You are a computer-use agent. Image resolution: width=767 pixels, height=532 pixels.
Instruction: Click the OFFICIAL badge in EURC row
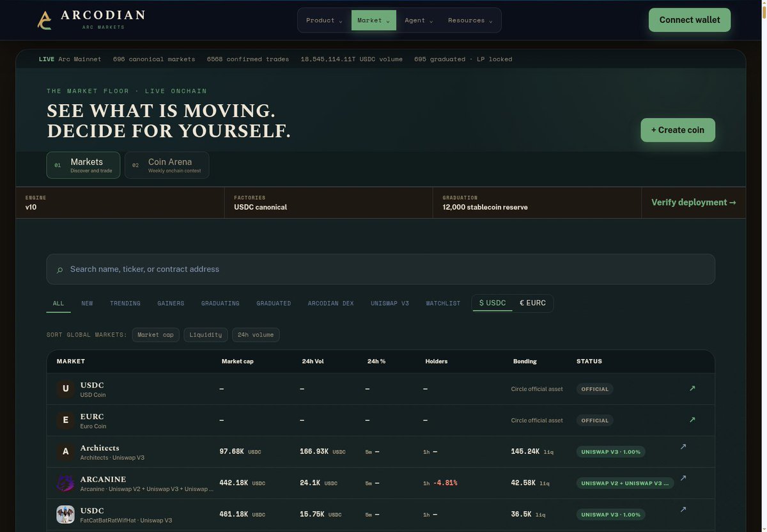(x=594, y=420)
